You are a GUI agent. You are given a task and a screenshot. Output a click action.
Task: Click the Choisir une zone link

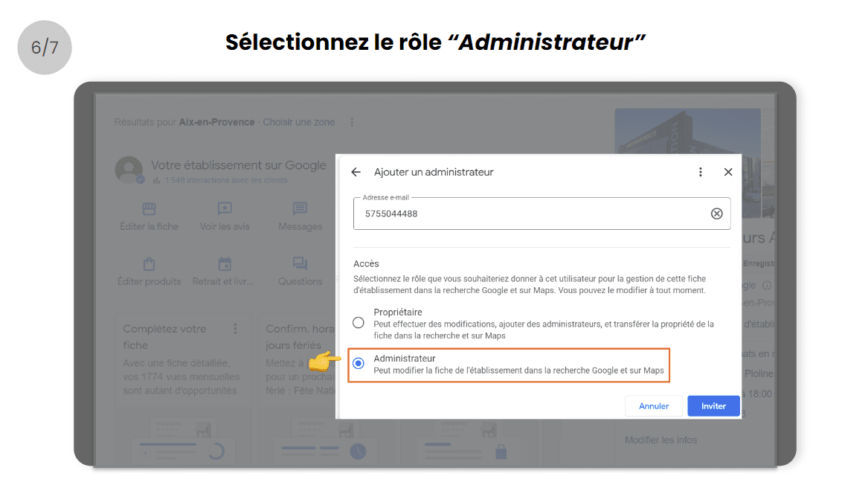pyautogui.click(x=298, y=122)
